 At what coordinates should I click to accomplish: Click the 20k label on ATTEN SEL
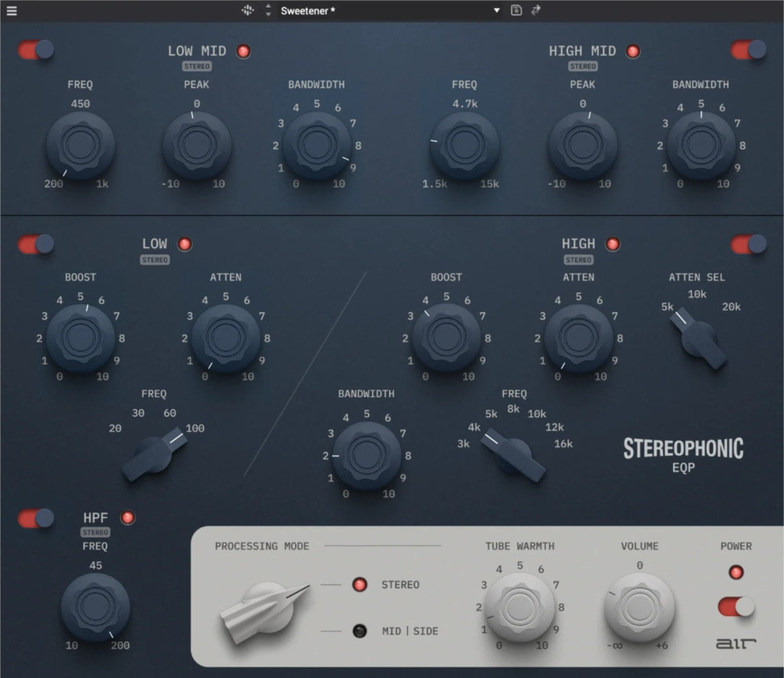[x=731, y=307]
